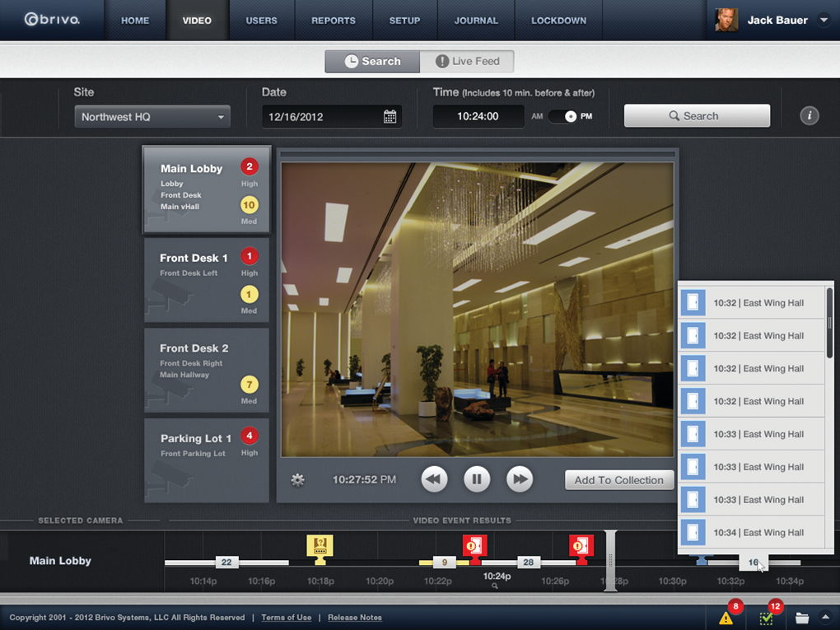The image size is (840, 630).
Task: Switch to the Live Feed tab
Action: [x=467, y=61]
